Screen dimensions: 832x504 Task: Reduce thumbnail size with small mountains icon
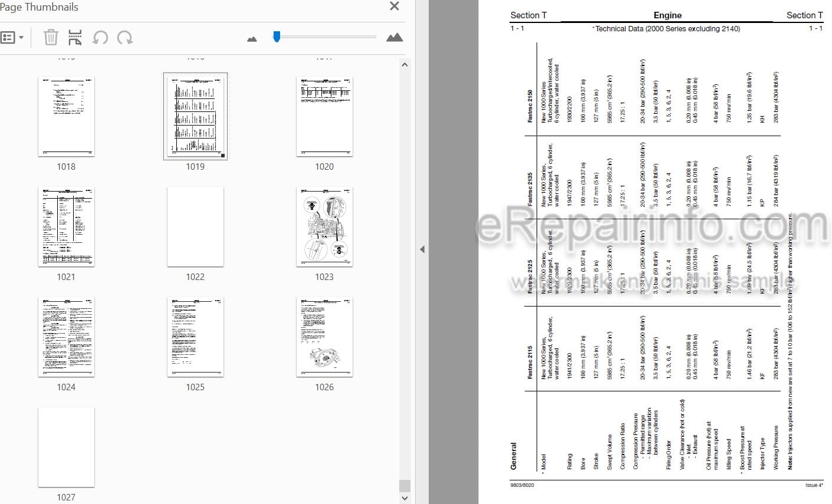252,39
